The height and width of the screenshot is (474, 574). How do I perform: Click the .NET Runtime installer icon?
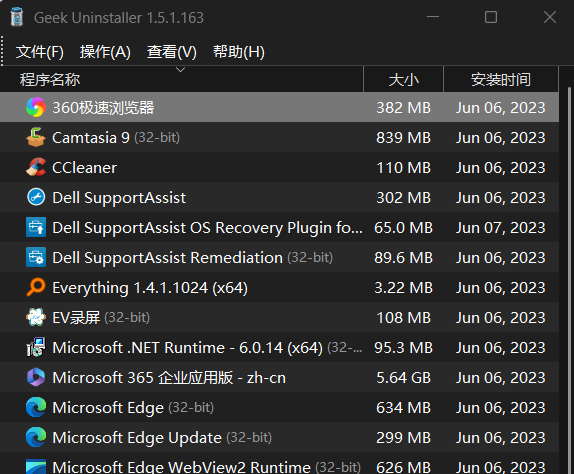tap(36, 347)
